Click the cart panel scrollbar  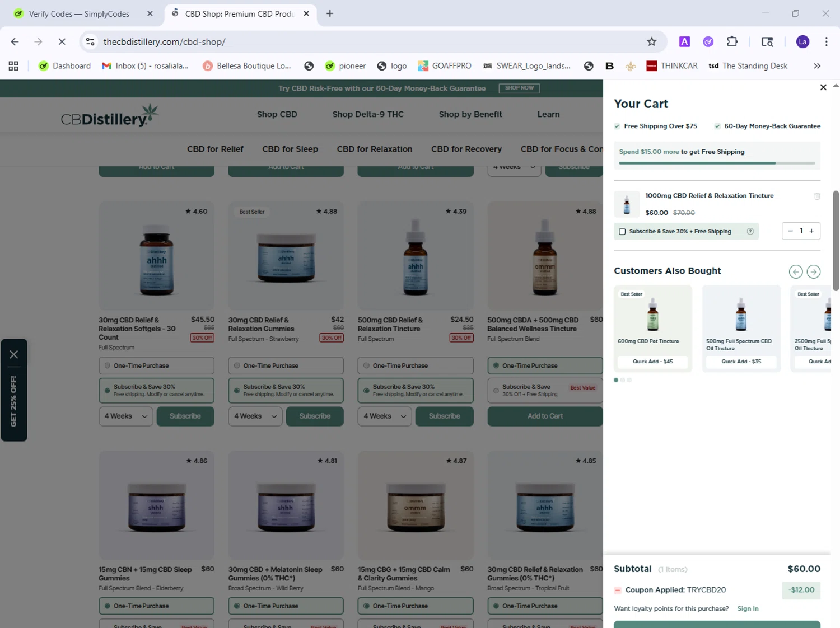(836, 241)
